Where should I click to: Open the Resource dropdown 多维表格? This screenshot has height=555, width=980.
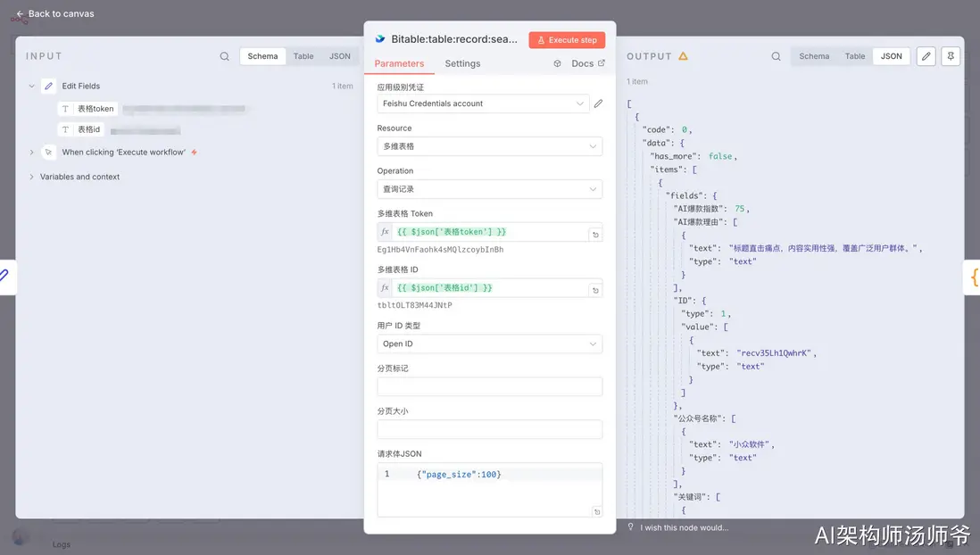(490, 146)
